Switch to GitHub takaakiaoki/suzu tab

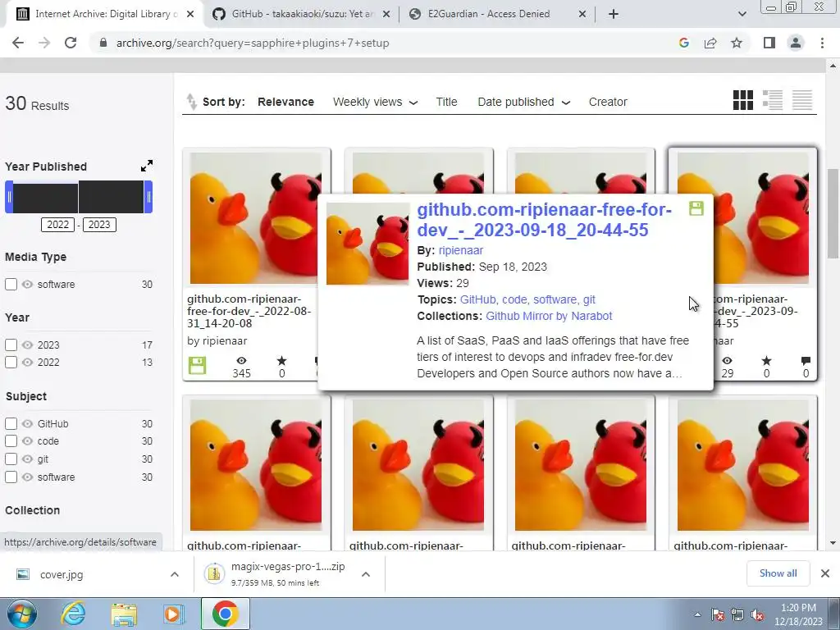click(302, 15)
